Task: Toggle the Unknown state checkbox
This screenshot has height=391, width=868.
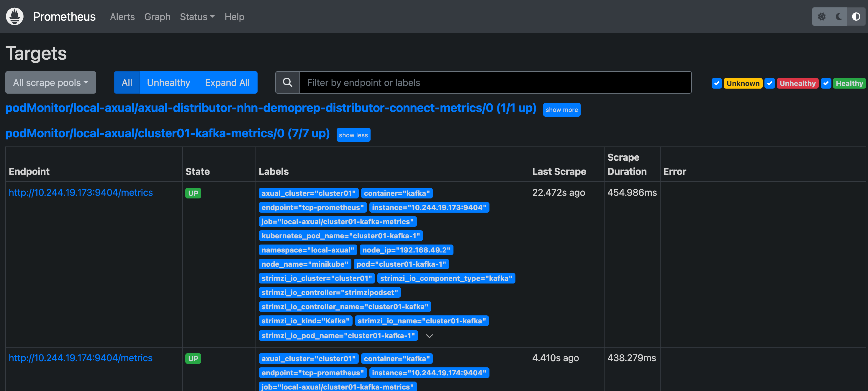Action: (x=716, y=83)
